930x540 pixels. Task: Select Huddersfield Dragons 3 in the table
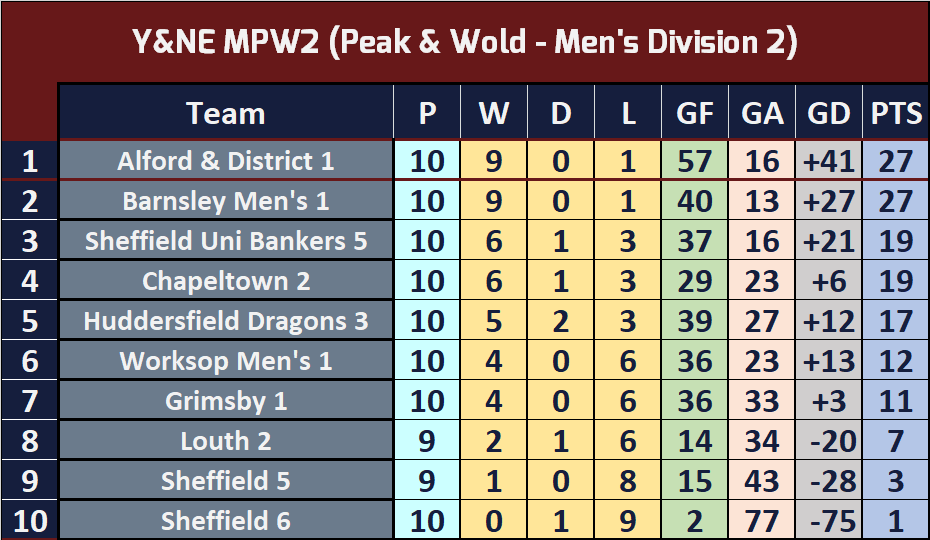(x=226, y=321)
